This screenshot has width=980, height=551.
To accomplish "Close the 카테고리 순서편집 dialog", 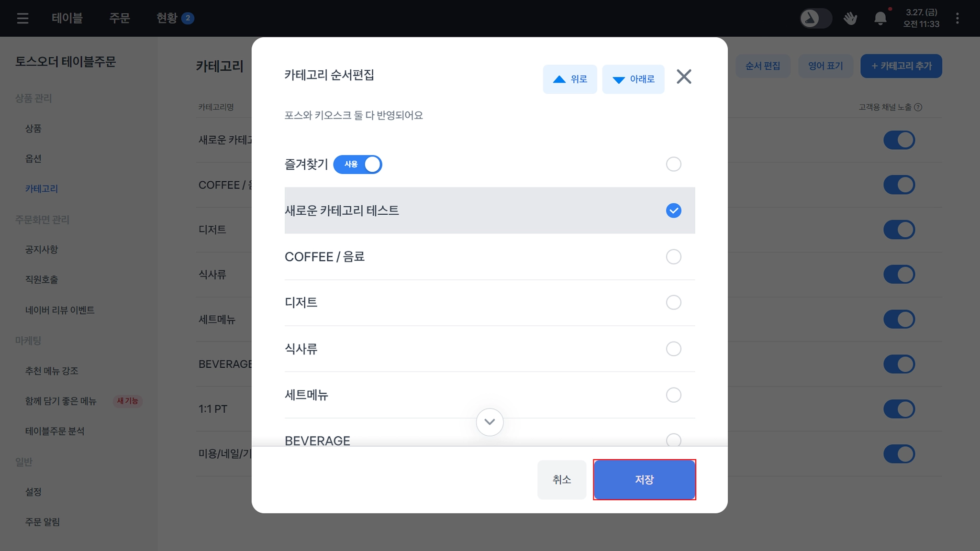I will [x=684, y=77].
